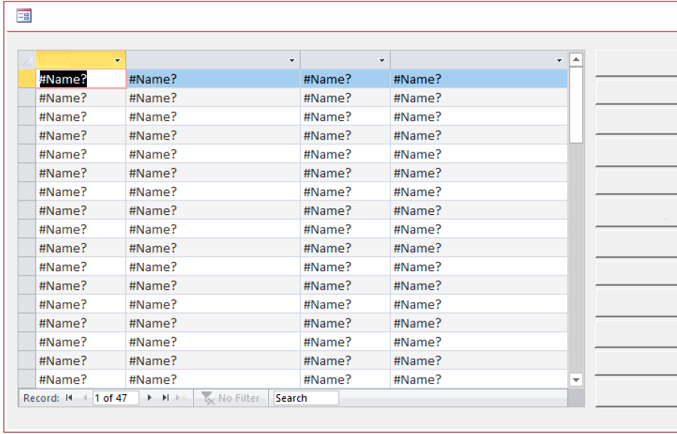Click the vertical scrollbar up arrow
Image resolution: width=677 pixels, height=434 pixels.
pos(576,60)
